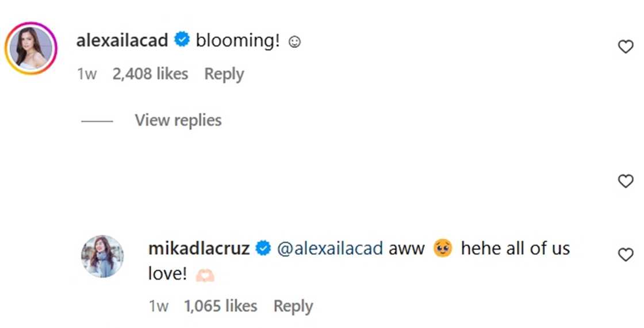Click the verified badge beside alexailacad
The height and width of the screenshot is (328, 644).
(x=182, y=41)
